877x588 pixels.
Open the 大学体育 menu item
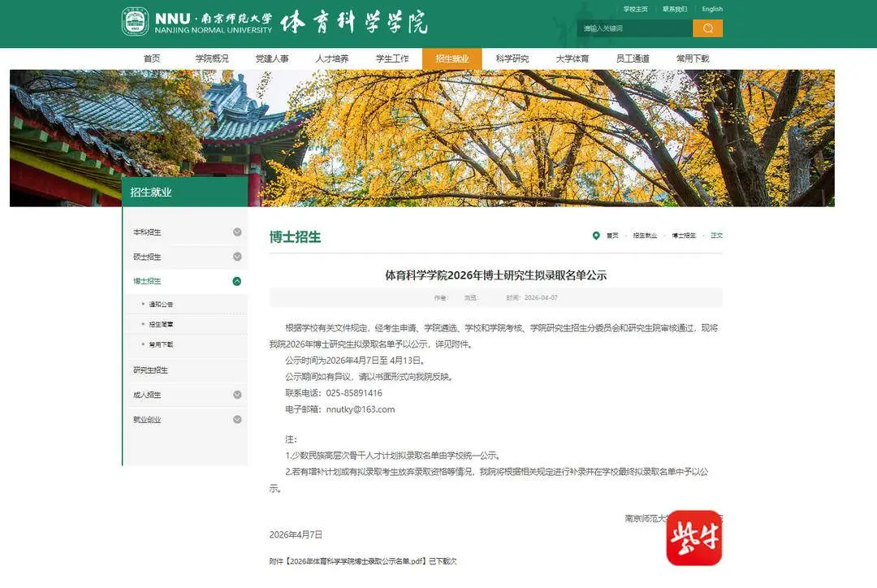[572, 58]
